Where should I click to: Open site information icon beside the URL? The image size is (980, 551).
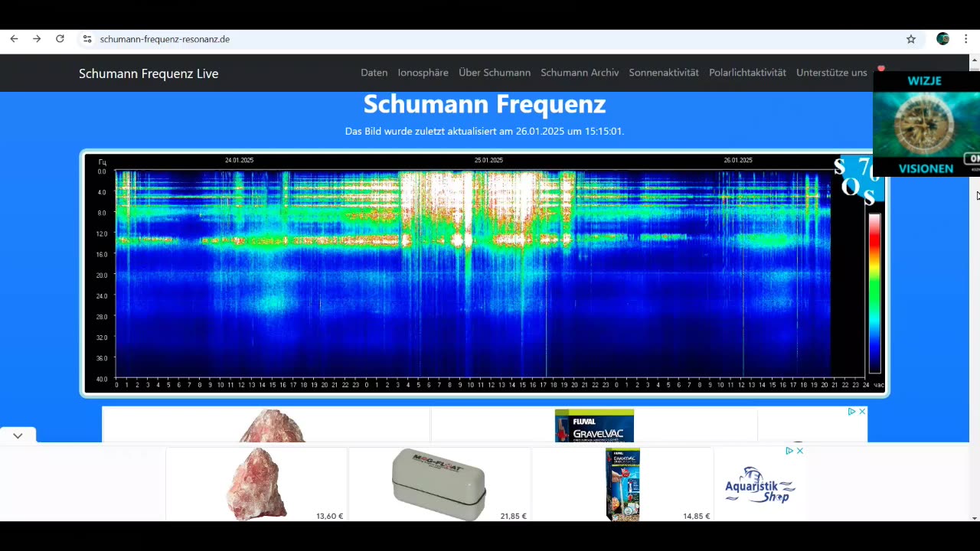coord(87,39)
